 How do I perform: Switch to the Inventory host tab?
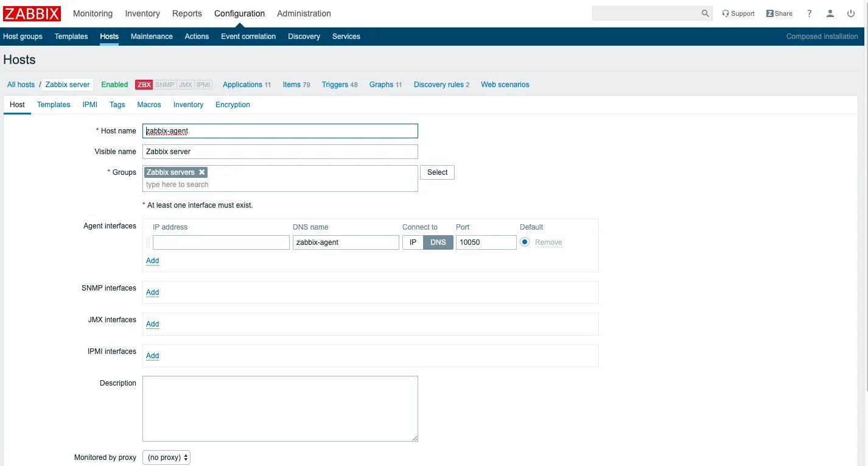188,105
